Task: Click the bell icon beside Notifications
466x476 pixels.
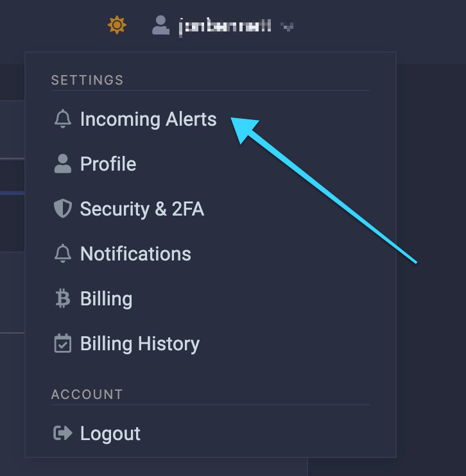Action: (x=63, y=253)
